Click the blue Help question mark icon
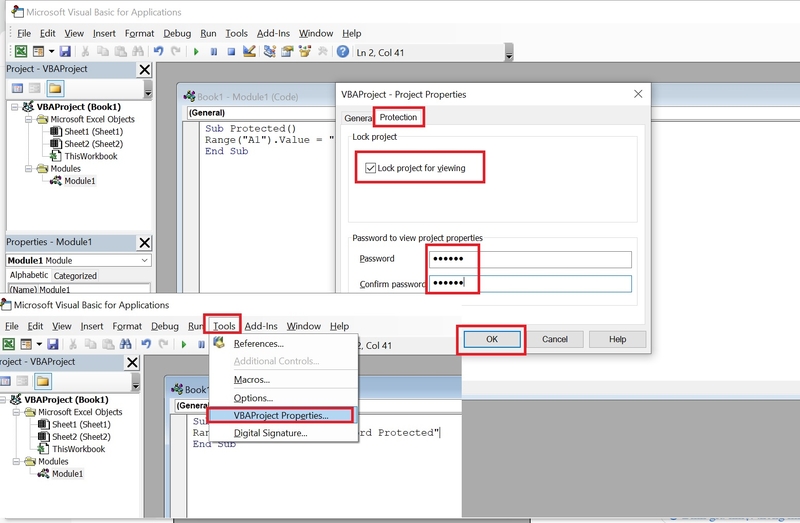This screenshot has width=800, height=523. pyautogui.click(x=343, y=52)
